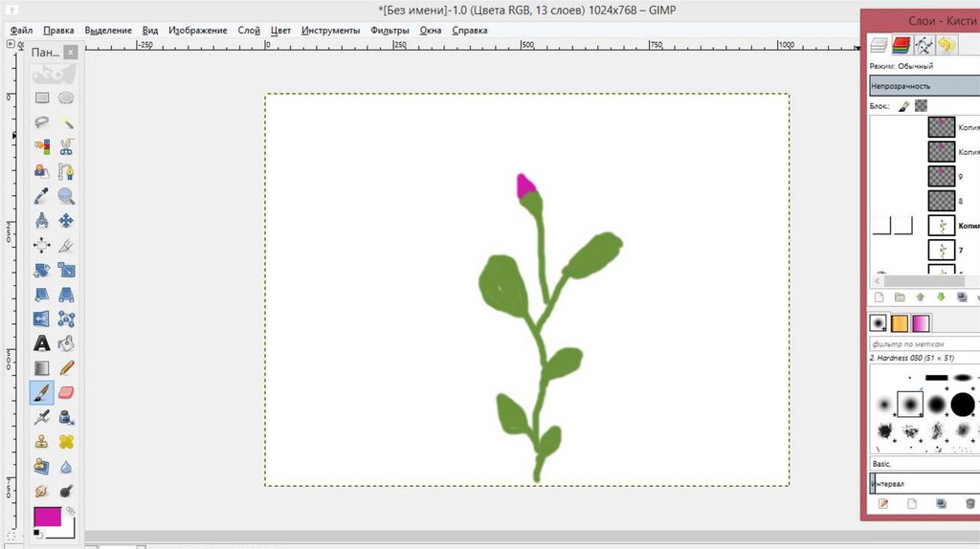Open the Слой menu
The height and width of the screenshot is (549, 980).
click(x=249, y=31)
